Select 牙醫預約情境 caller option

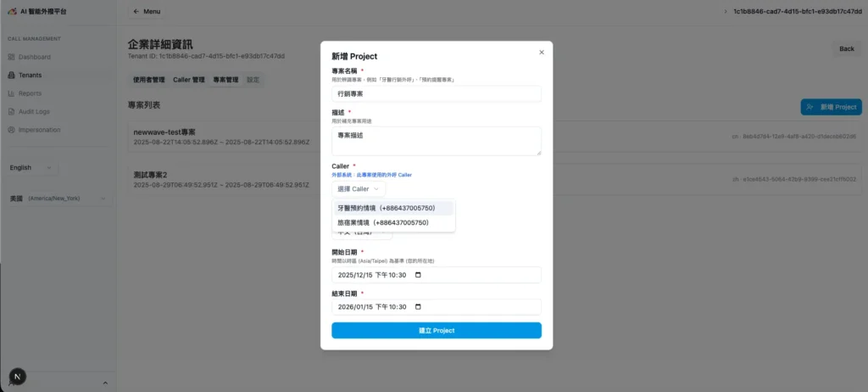[x=393, y=209]
